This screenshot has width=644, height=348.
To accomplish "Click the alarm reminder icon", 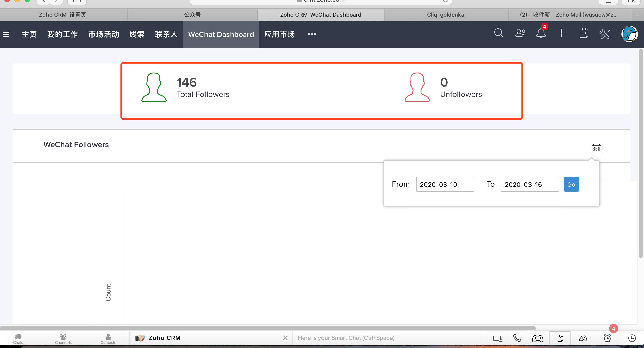I will point(607,338).
